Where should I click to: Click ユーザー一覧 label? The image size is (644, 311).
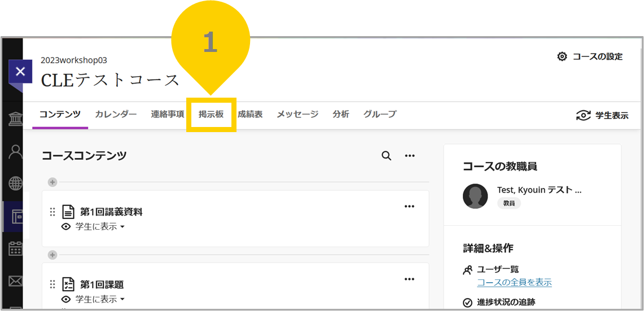[x=498, y=269]
